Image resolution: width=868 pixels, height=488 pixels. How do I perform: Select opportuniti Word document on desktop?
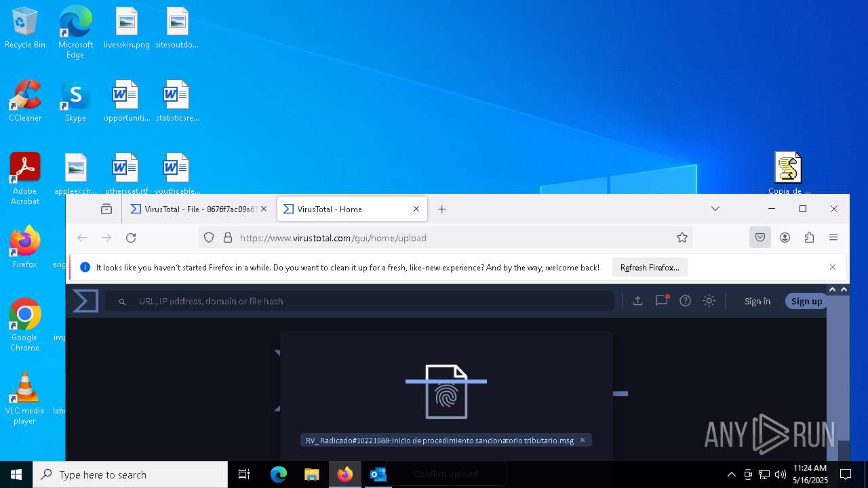pos(126,101)
